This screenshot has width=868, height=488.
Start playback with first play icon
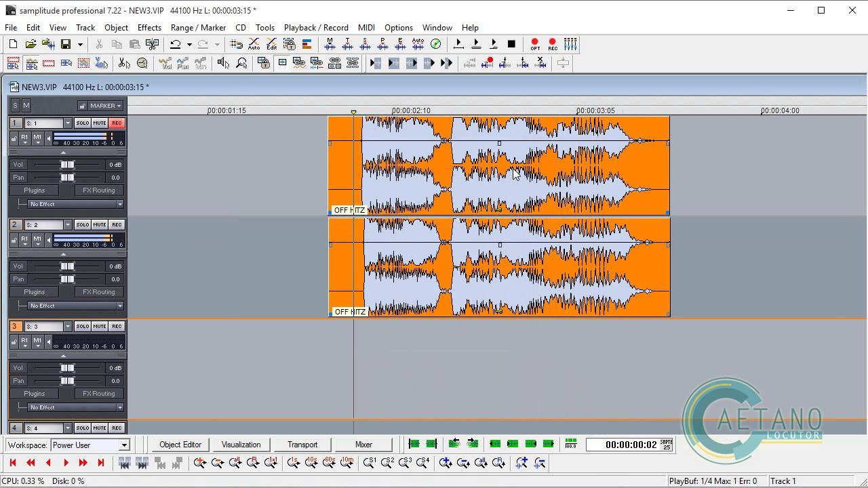458,44
